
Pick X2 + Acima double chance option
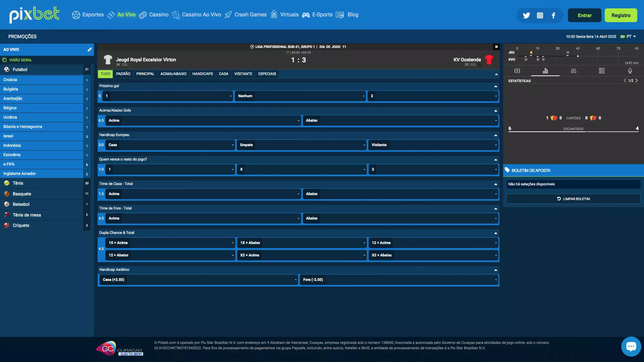click(x=302, y=255)
